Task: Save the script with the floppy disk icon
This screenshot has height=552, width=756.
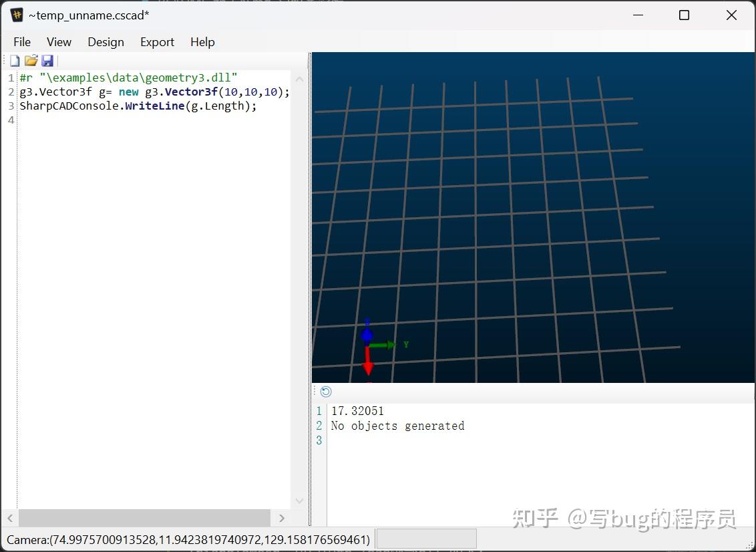Action: tap(47, 60)
